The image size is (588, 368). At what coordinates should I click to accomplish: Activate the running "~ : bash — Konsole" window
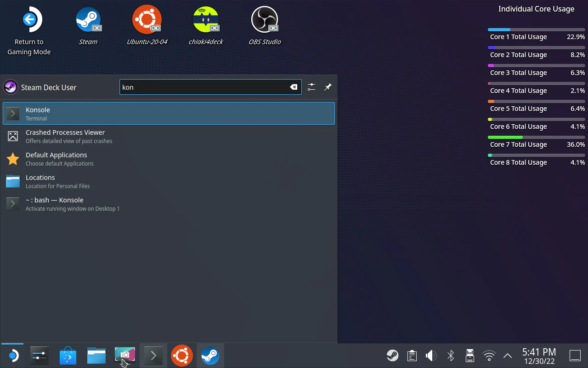[169, 204]
